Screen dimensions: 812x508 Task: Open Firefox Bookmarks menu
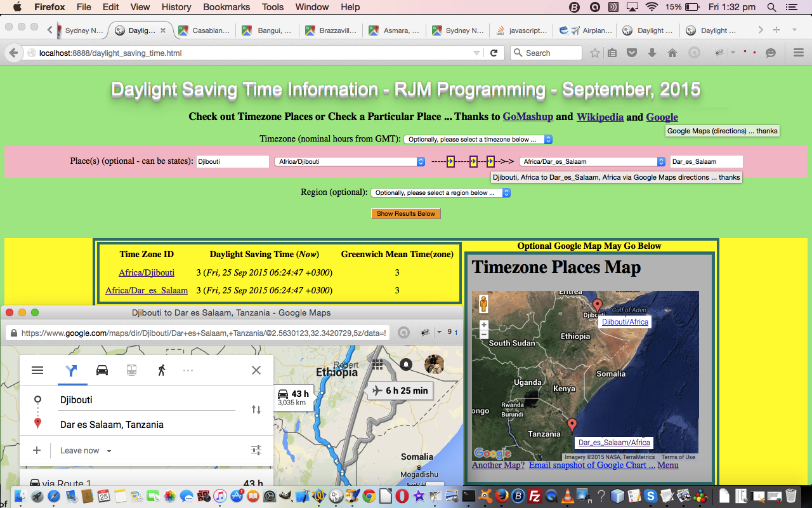click(x=226, y=7)
